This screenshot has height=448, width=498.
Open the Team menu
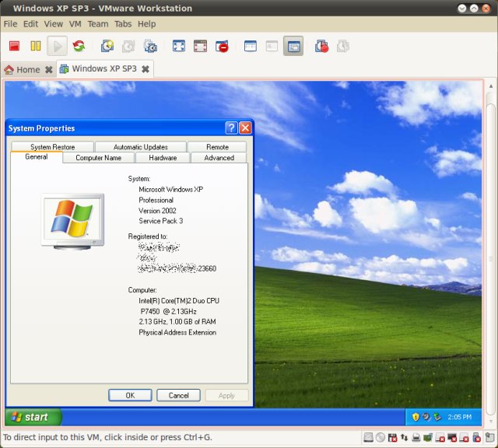coord(98,24)
